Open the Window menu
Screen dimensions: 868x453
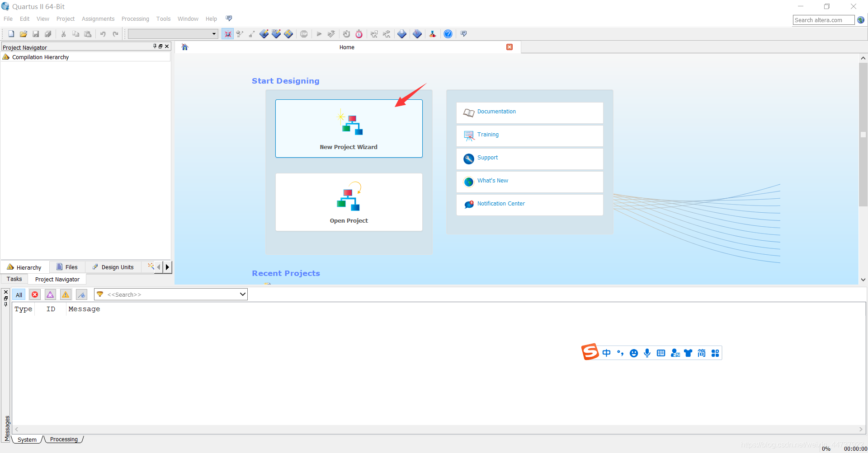coord(188,19)
